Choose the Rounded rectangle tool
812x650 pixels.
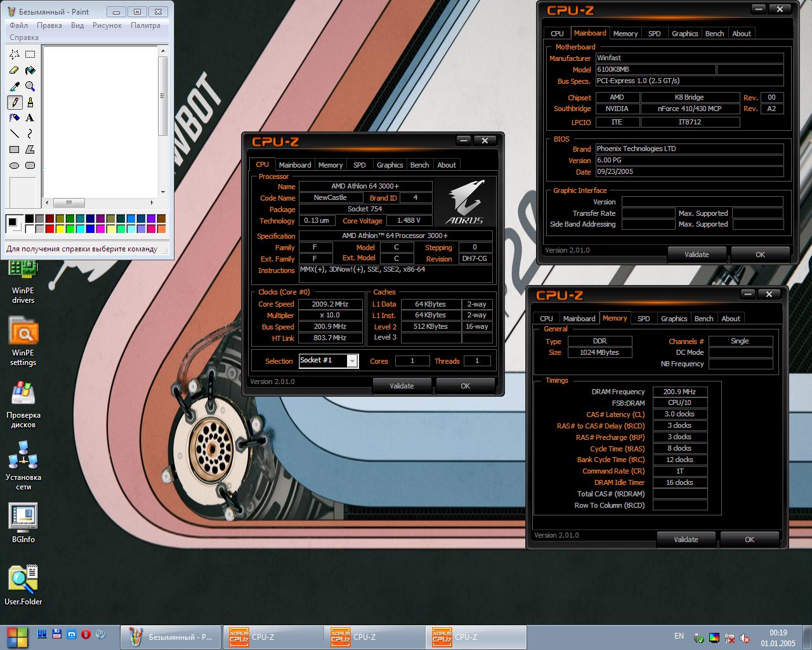(x=30, y=166)
